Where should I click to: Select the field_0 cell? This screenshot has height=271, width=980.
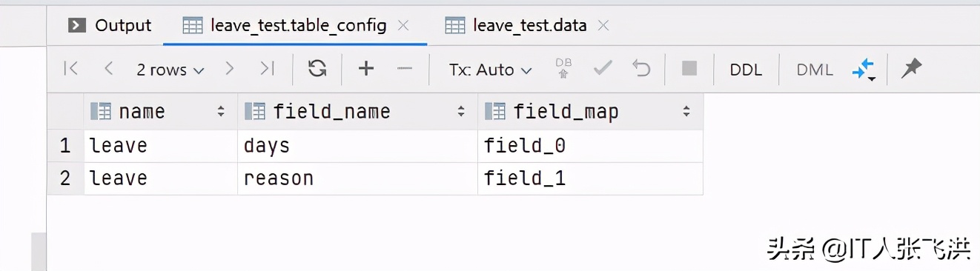tap(590, 146)
